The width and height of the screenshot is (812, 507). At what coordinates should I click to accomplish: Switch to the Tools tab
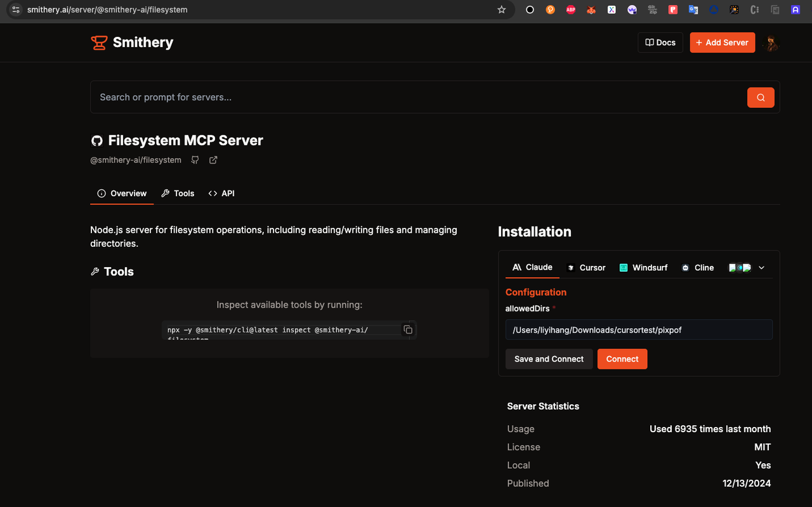coord(178,194)
